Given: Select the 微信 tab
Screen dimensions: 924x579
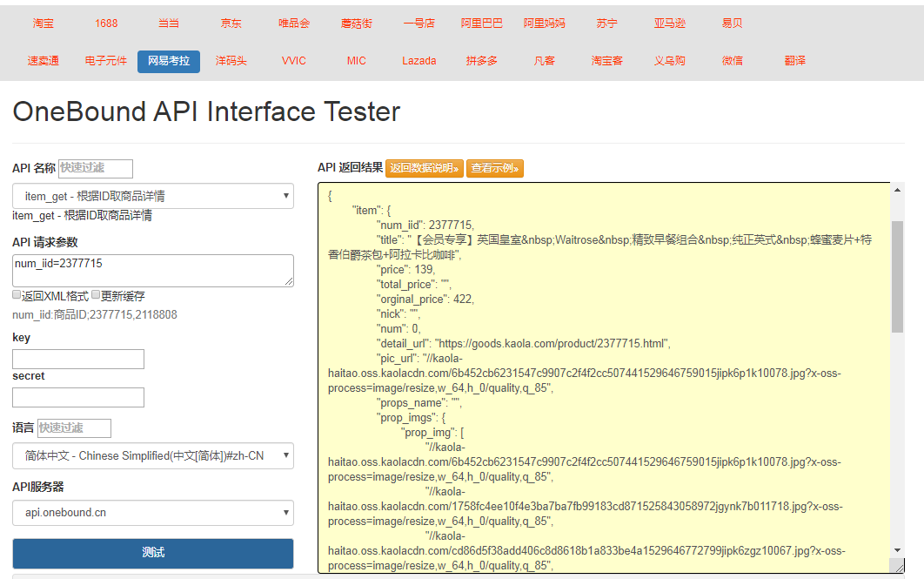Looking at the screenshot, I should [733, 61].
